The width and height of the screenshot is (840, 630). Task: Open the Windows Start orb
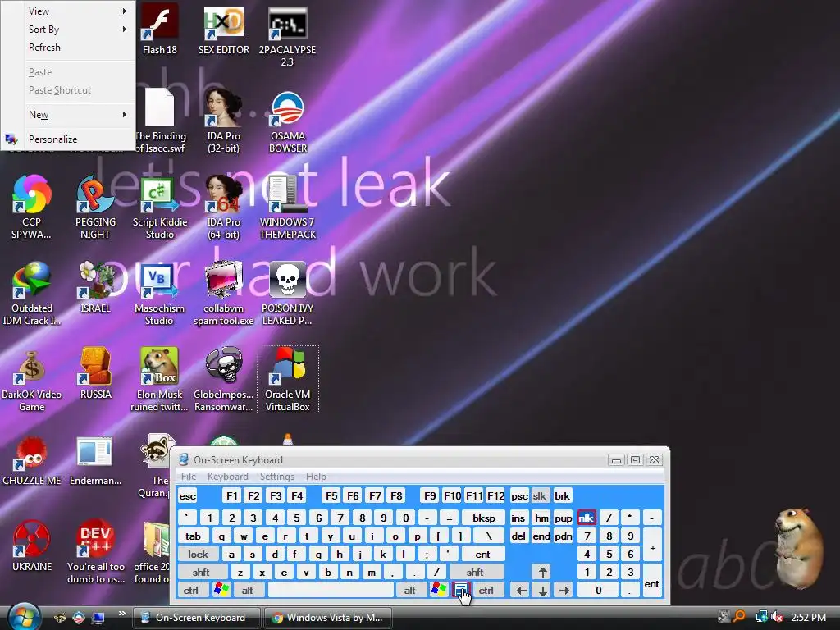click(24, 617)
